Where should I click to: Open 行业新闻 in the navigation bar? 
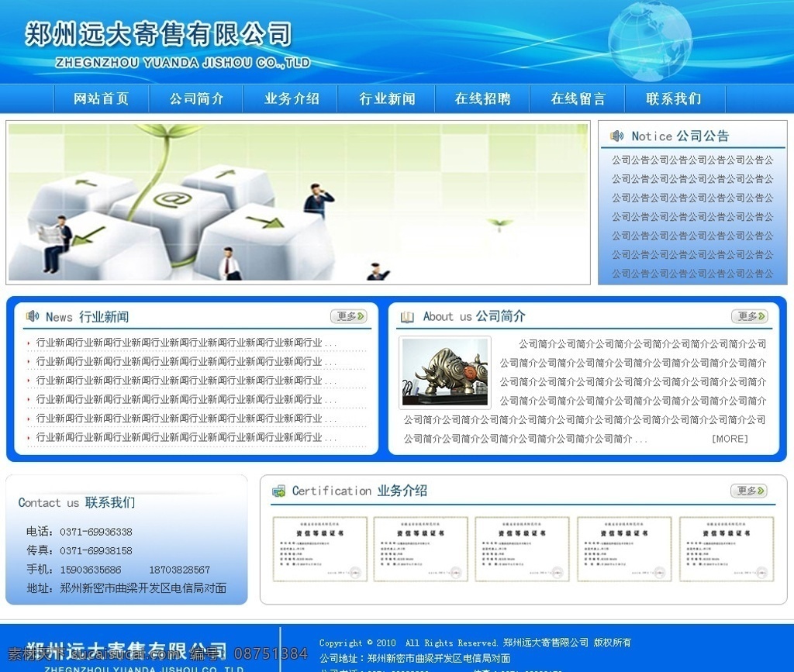(388, 98)
